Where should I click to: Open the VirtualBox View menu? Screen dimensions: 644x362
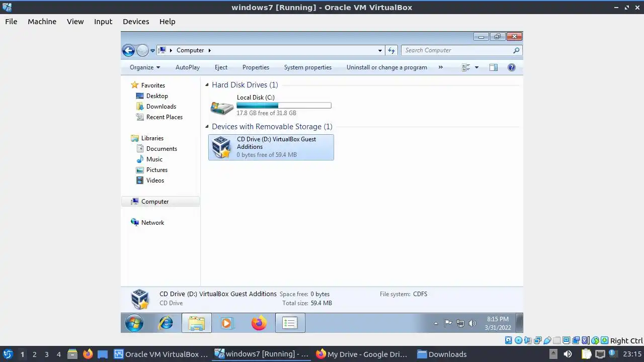click(x=75, y=22)
